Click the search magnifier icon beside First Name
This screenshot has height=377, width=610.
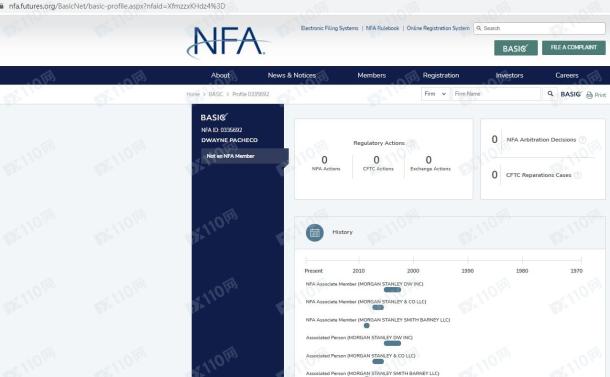point(550,94)
